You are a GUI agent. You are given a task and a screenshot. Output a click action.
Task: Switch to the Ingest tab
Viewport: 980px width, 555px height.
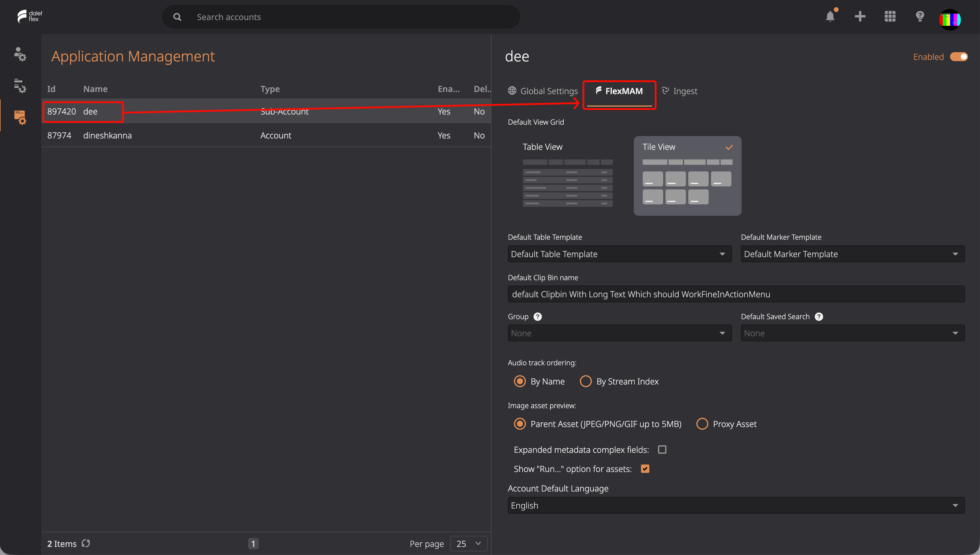pyautogui.click(x=680, y=91)
